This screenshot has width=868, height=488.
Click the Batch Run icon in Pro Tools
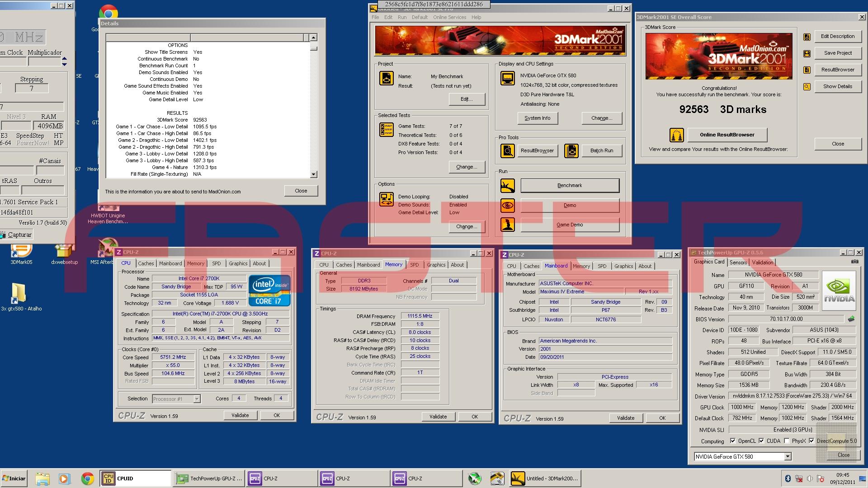point(571,151)
